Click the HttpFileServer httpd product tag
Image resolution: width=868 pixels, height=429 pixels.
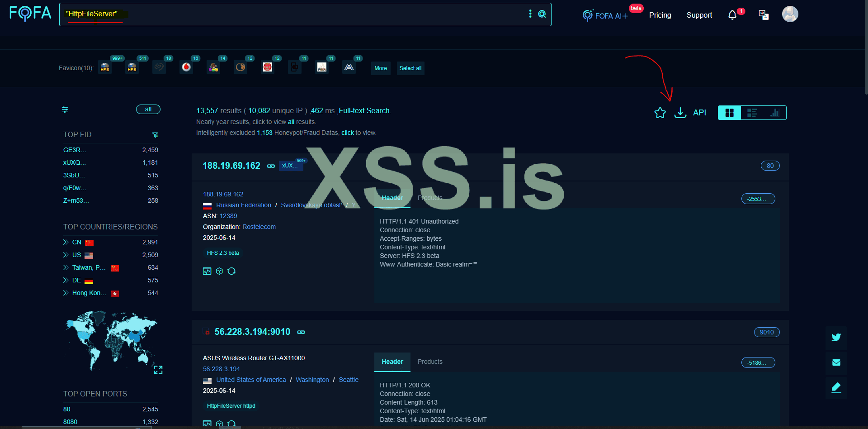point(231,406)
